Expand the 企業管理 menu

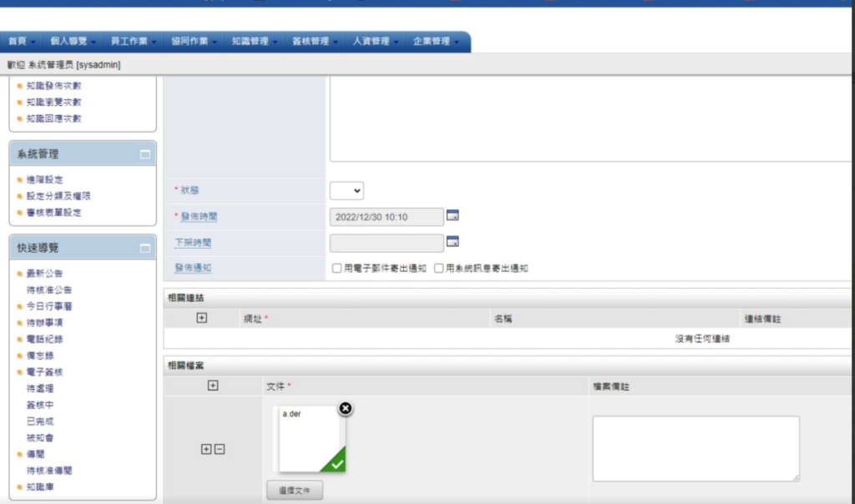(x=436, y=42)
